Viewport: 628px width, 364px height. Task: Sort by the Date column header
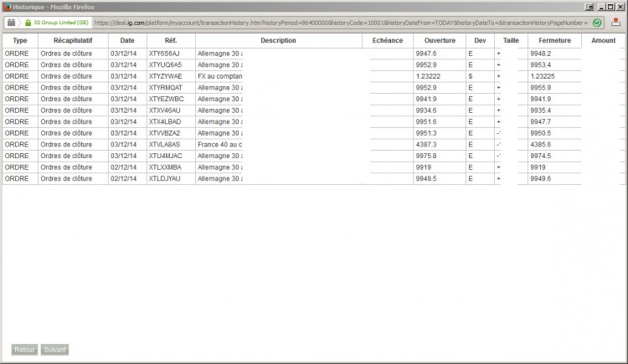127,40
